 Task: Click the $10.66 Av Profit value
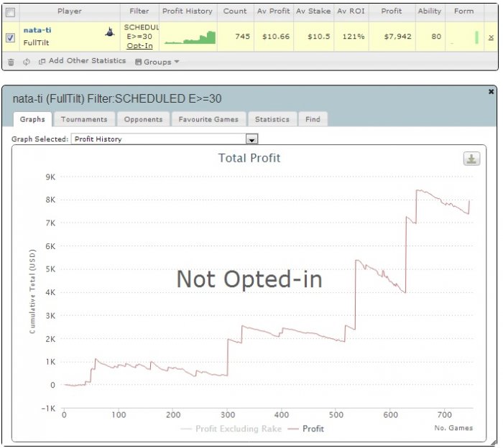pyautogui.click(x=276, y=37)
